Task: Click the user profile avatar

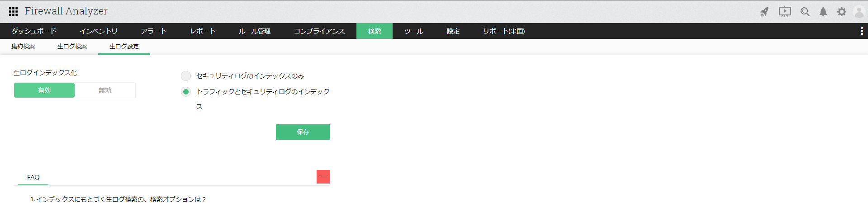Action: [859, 12]
